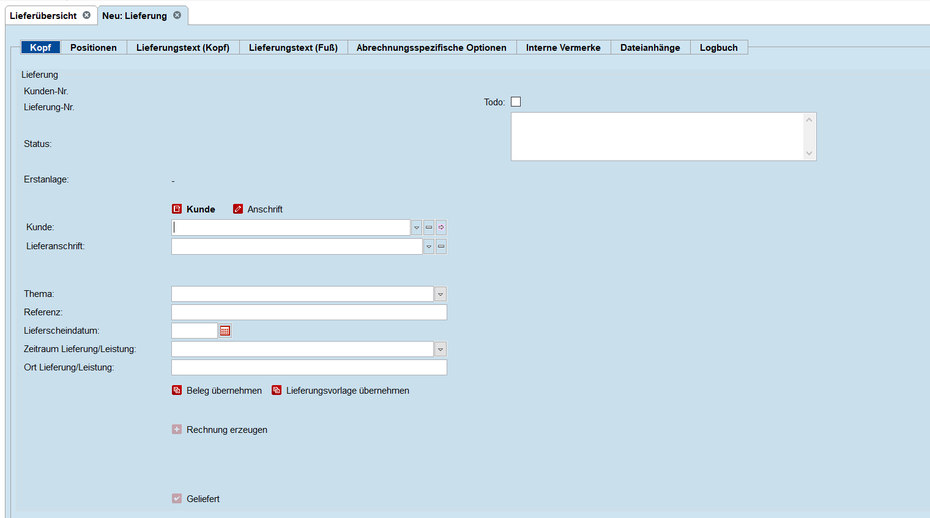Viewport: 930px width, 518px height.
Task: Focus the Lieferscheindatum date field
Action: click(195, 331)
